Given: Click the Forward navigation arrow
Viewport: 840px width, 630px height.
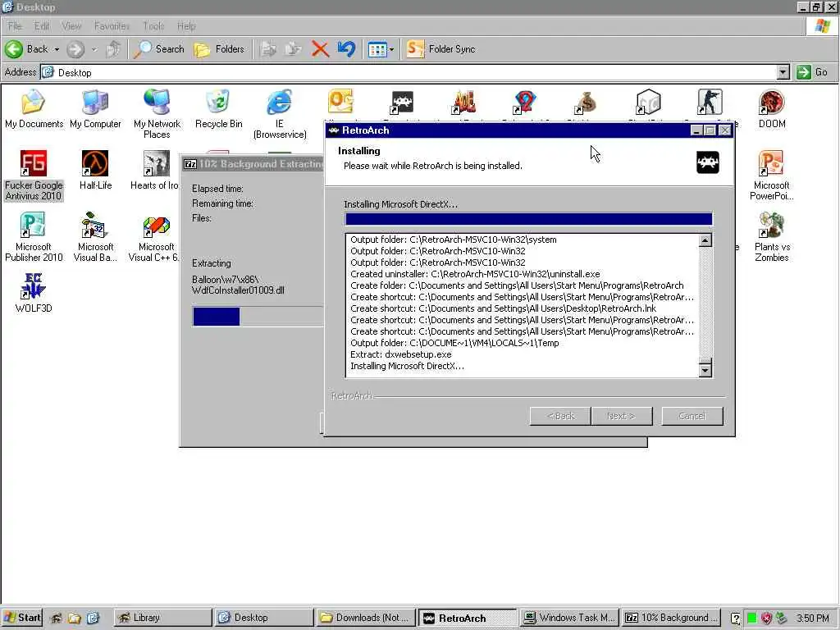Looking at the screenshot, I should 75,49.
